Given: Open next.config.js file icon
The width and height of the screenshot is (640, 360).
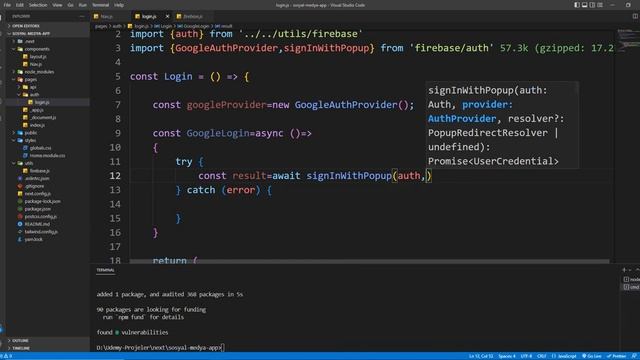Looking at the screenshot, I should [x=20, y=194].
